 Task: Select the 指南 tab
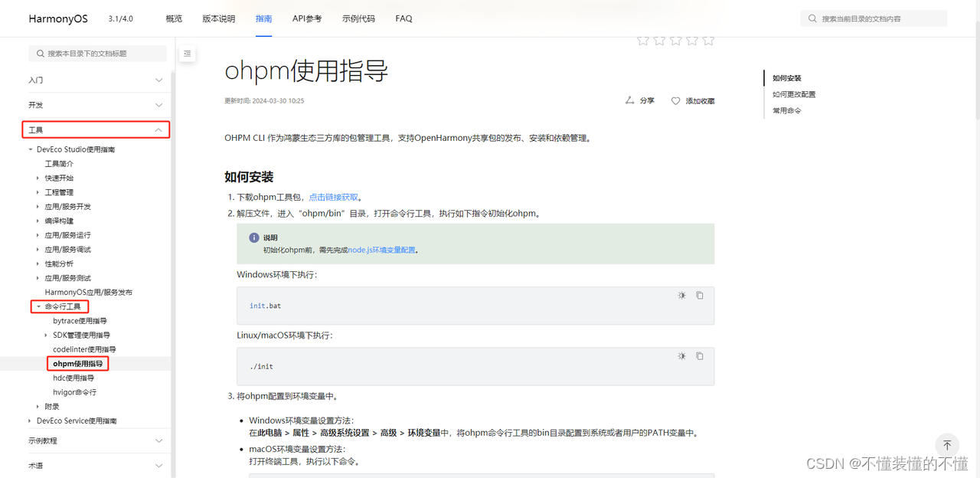pos(263,18)
